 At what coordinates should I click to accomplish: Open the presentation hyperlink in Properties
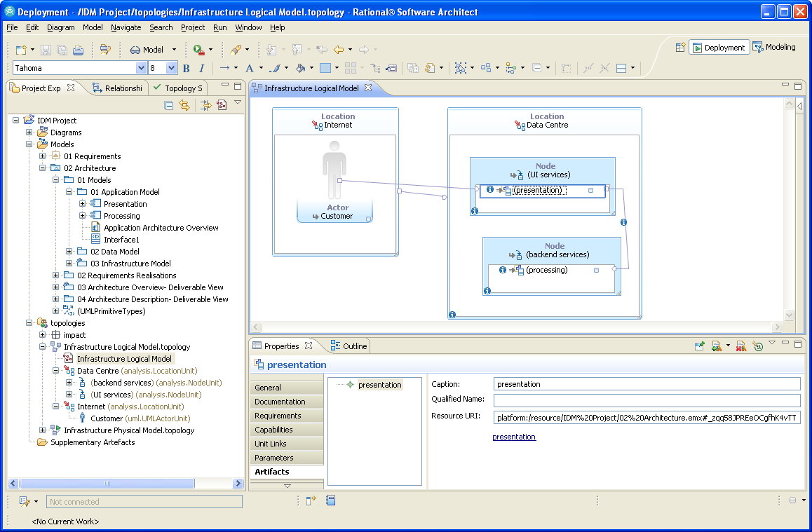(514, 437)
